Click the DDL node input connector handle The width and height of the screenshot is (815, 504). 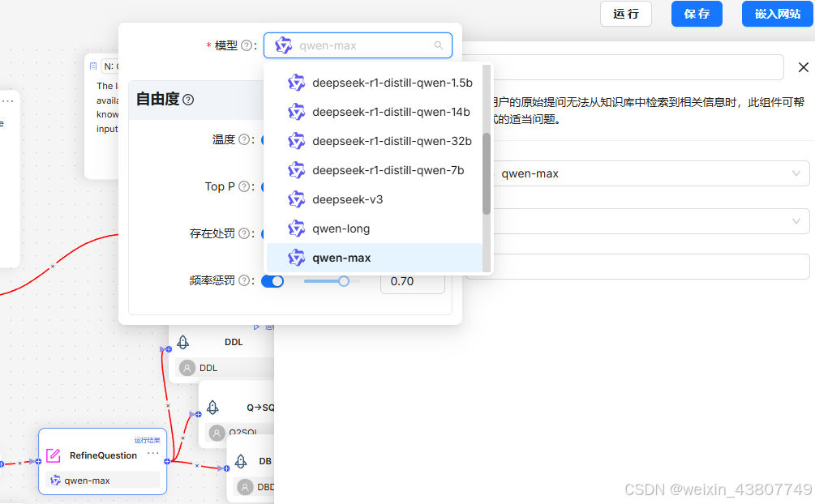pos(169,349)
